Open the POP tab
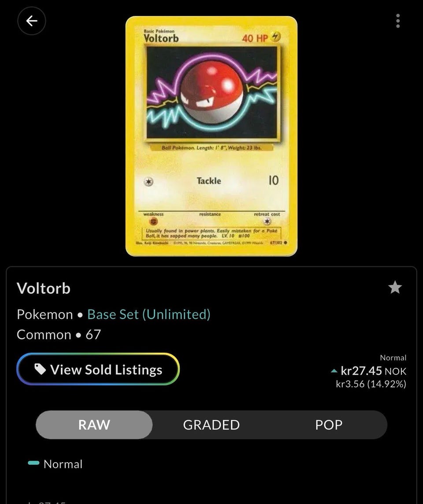Screen dimensions: 423x504 coord(329,425)
